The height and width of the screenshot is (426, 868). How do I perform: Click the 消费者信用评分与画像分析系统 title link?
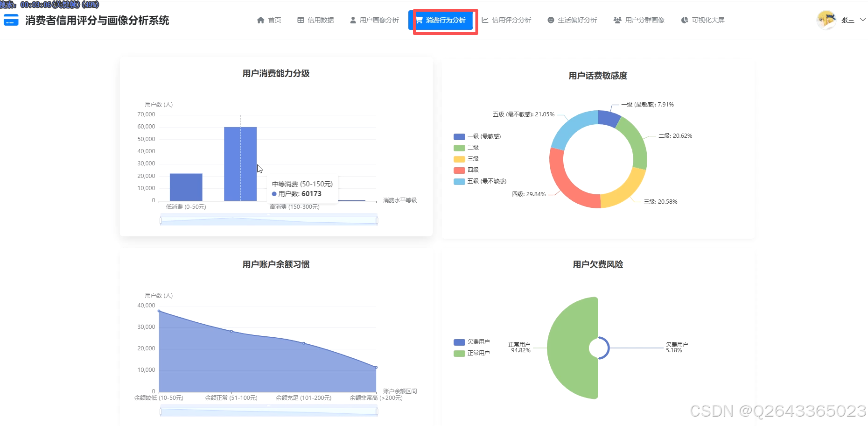click(x=97, y=20)
